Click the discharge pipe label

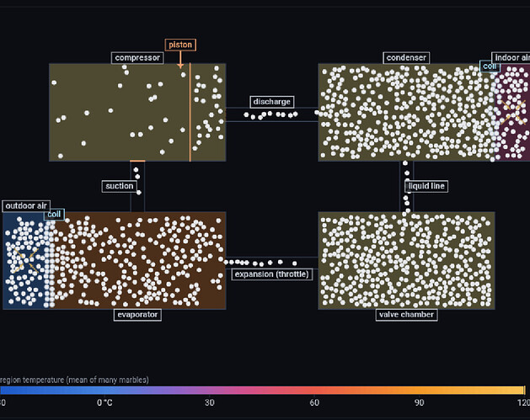(x=272, y=102)
